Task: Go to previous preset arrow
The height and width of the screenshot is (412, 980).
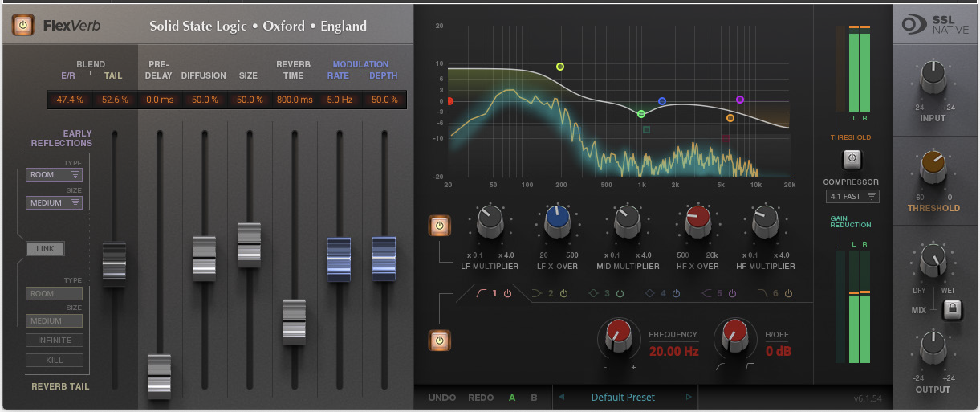Action: [x=562, y=397]
